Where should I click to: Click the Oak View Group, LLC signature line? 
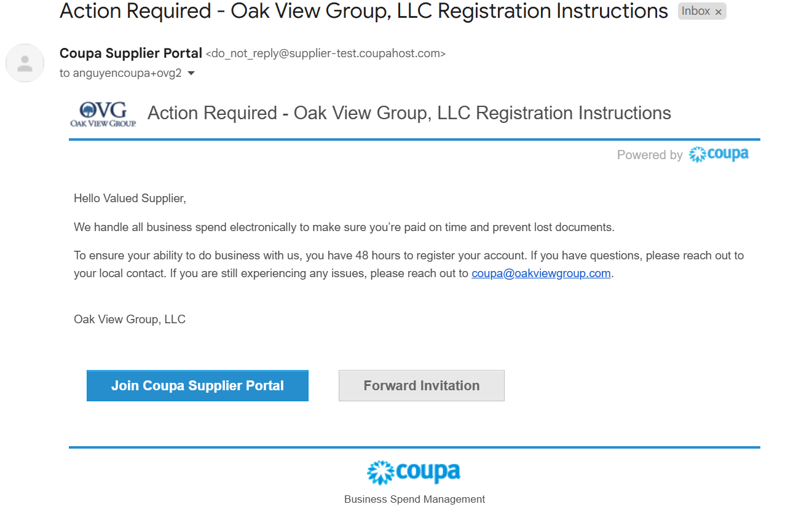coord(130,320)
